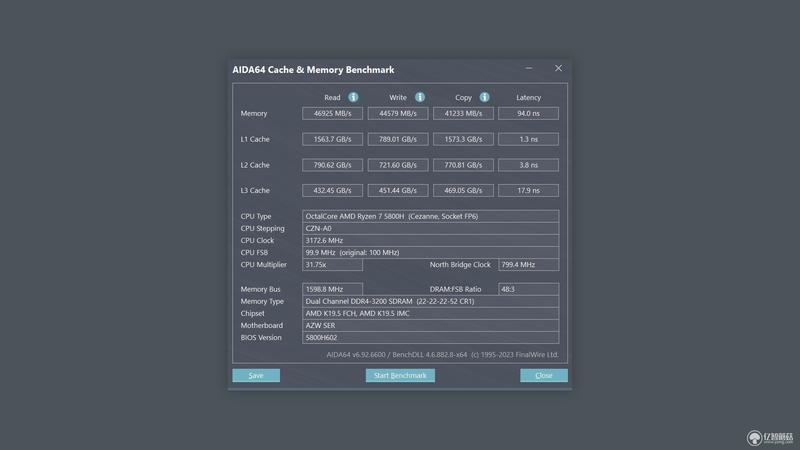Click the CPU FSB field 99.9 MHz
Viewport: 800px width, 450px height.
click(x=431, y=253)
